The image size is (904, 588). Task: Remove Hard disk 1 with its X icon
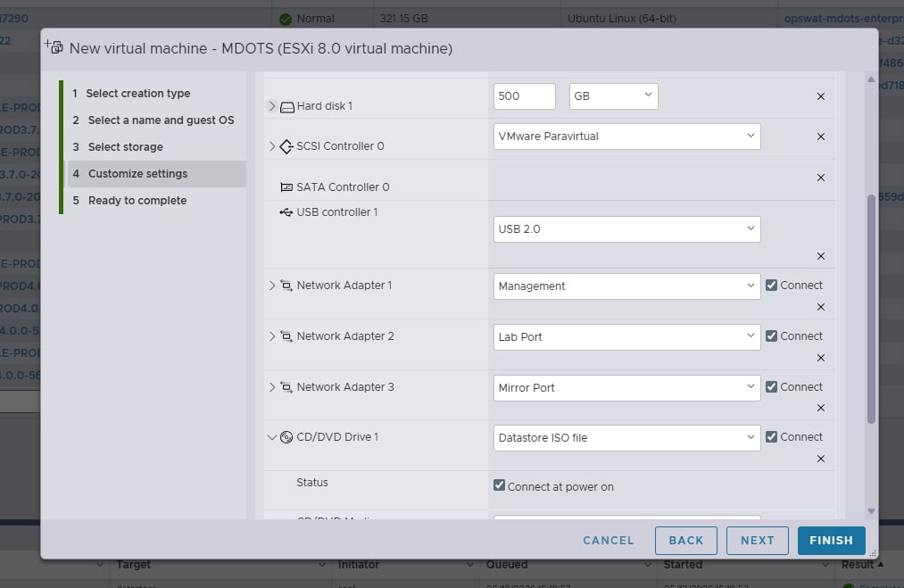[820, 96]
